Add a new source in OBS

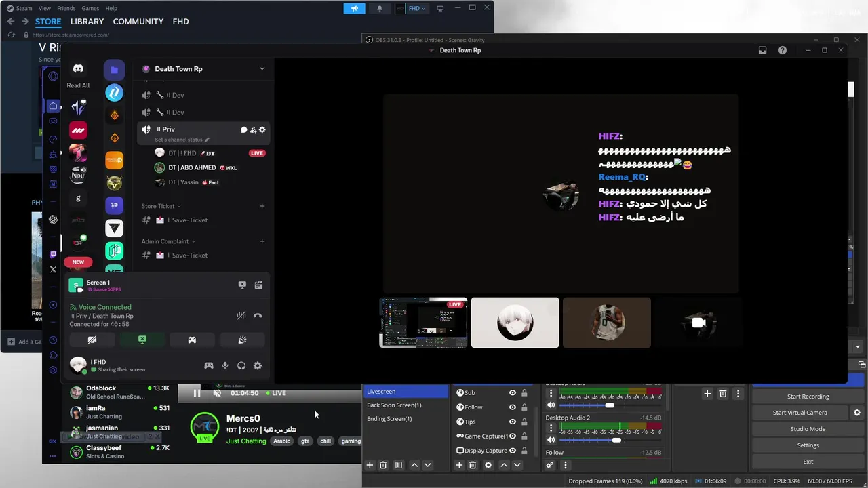(459, 465)
